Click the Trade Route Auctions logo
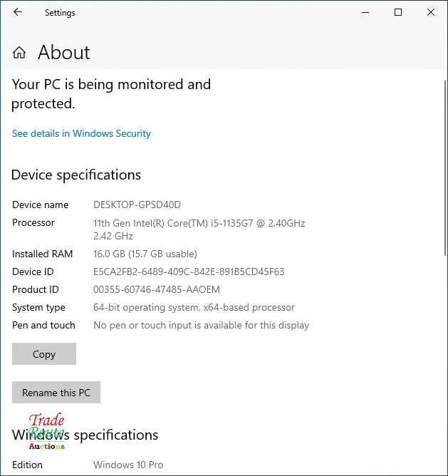 pyautogui.click(x=46, y=432)
